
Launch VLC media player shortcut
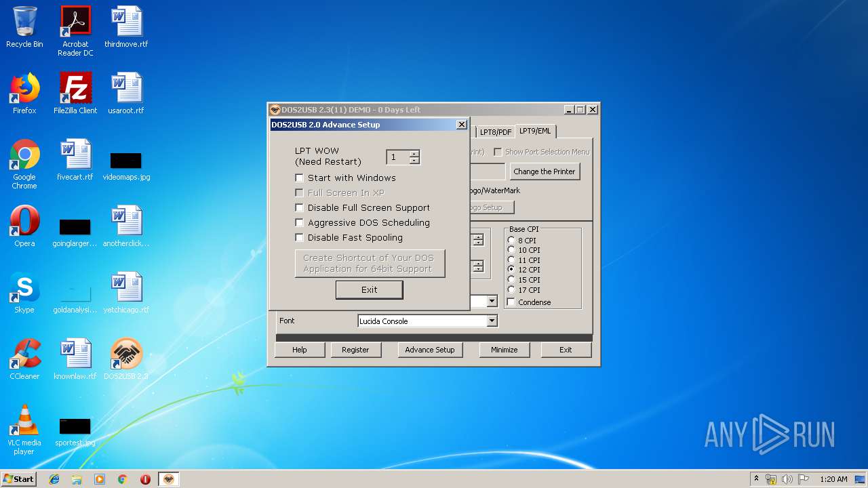pyautogui.click(x=24, y=430)
